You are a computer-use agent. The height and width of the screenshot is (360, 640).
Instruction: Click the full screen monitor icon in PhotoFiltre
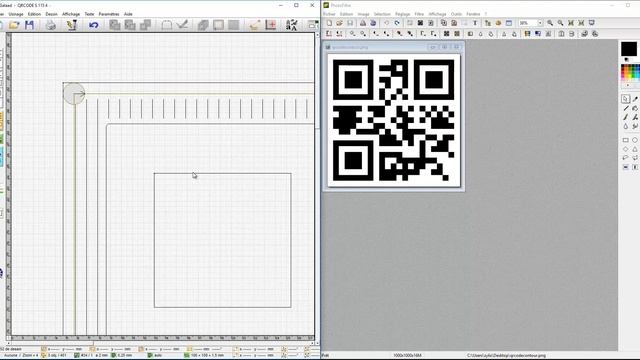tap(591, 23)
